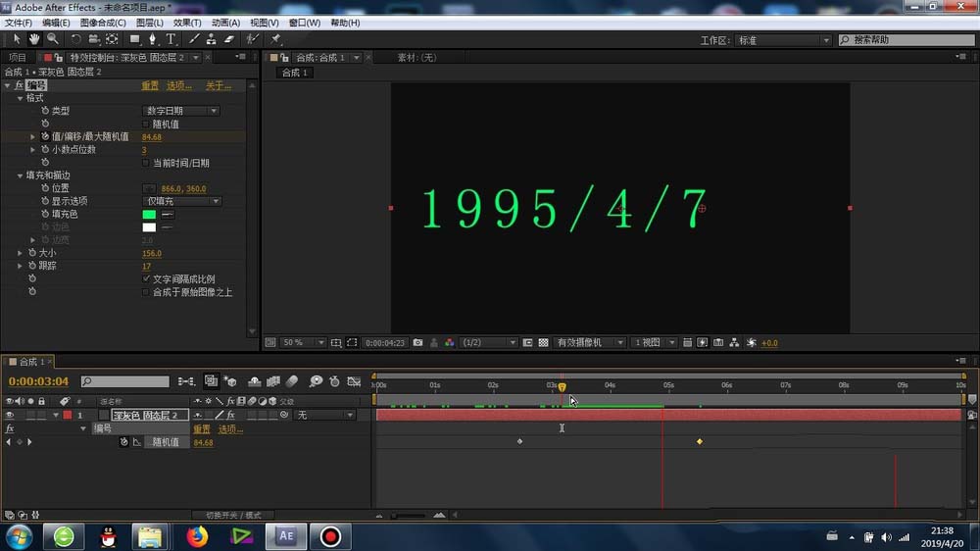Viewport: 980px width, 551px height.
Task: Select the Rotation tool
Action: 75,39
